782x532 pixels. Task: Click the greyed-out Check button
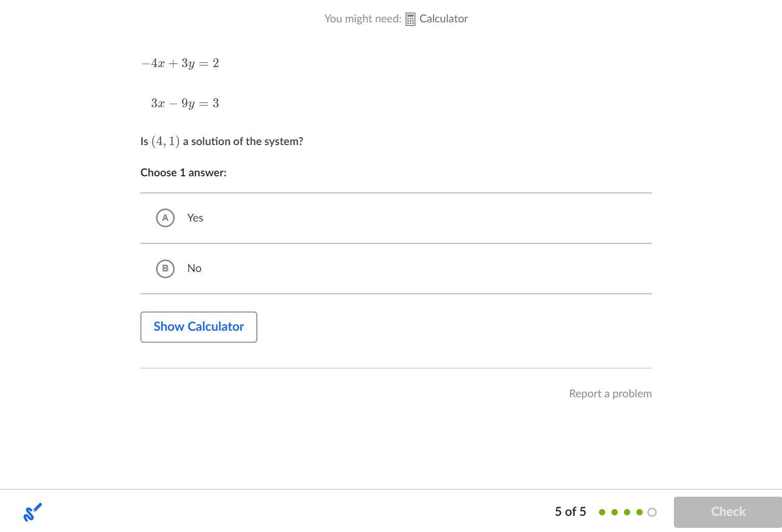(x=727, y=512)
